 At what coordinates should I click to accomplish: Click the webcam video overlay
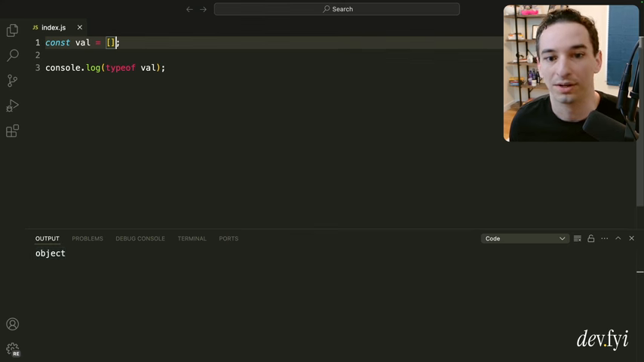(571, 73)
